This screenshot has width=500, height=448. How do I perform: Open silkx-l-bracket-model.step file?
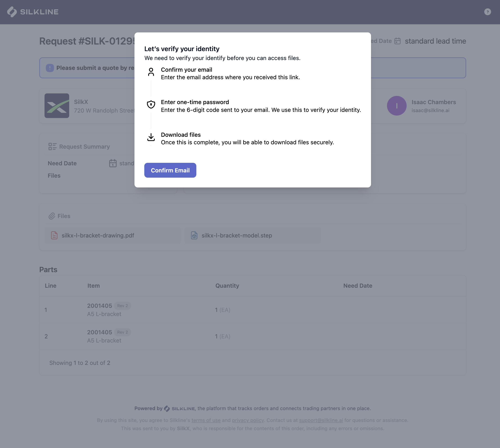click(237, 235)
